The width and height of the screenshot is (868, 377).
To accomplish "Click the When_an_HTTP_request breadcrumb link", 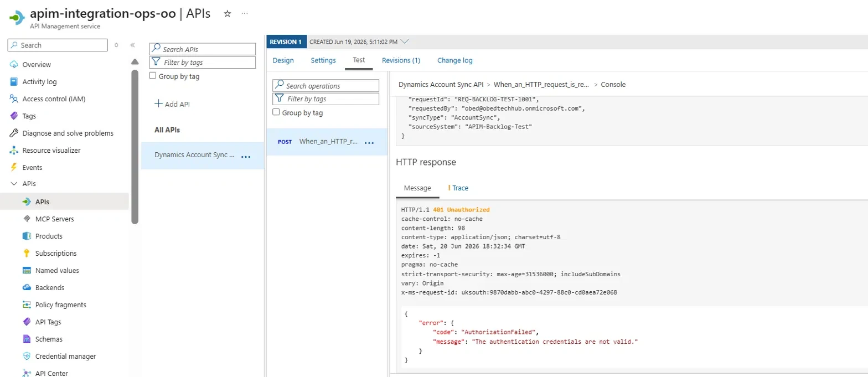I will pos(541,85).
